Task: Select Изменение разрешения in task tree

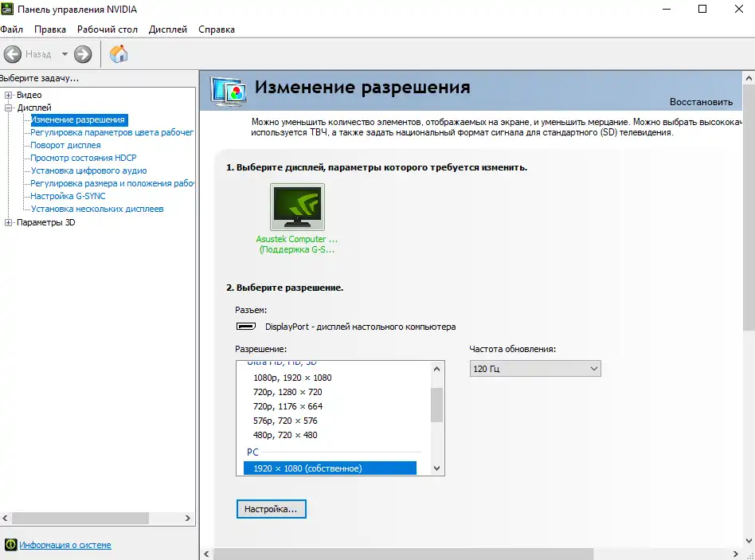Action: pyautogui.click(x=78, y=120)
